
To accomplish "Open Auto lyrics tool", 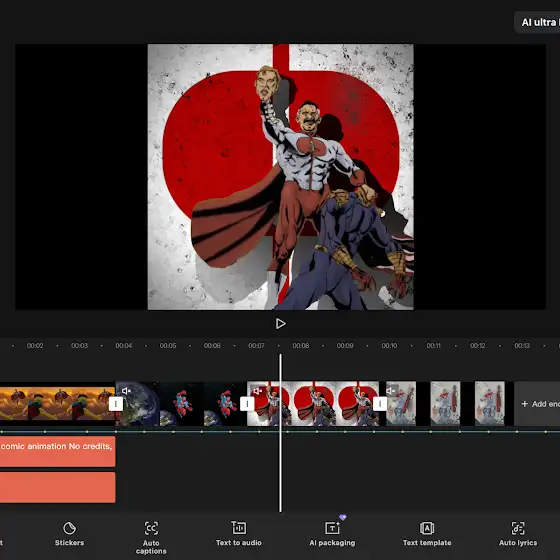I will click(518, 534).
